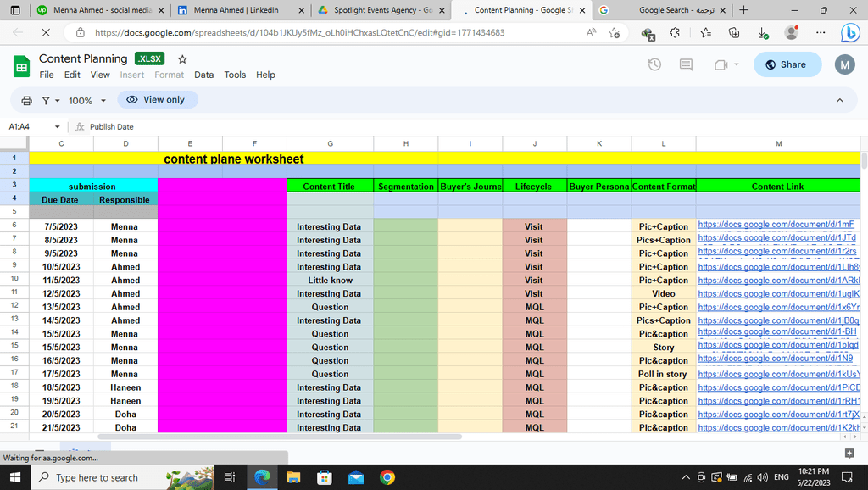Open content link in row 6

click(x=776, y=225)
